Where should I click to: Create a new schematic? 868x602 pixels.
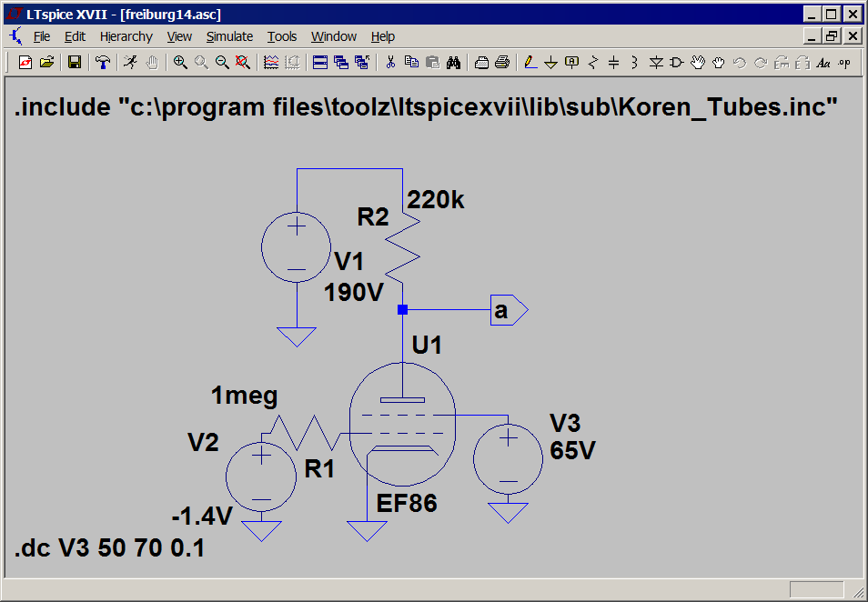click(25, 63)
